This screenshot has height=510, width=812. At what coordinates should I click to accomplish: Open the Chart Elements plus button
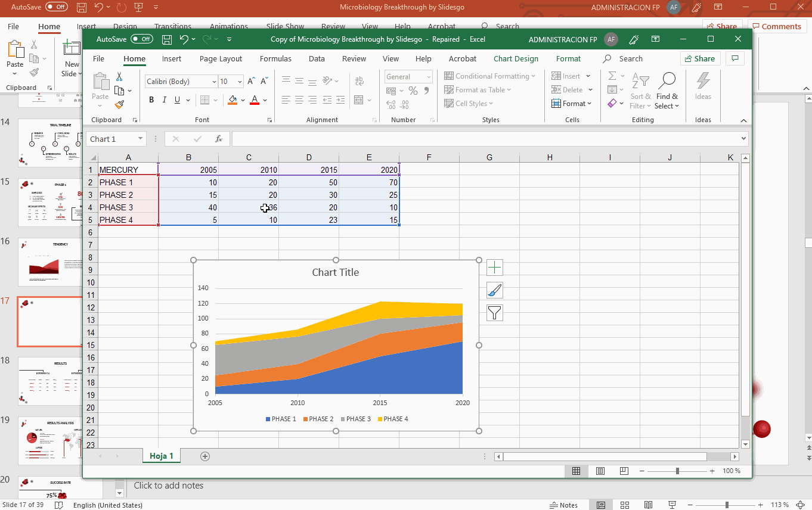pyautogui.click(x=495, y=268)
